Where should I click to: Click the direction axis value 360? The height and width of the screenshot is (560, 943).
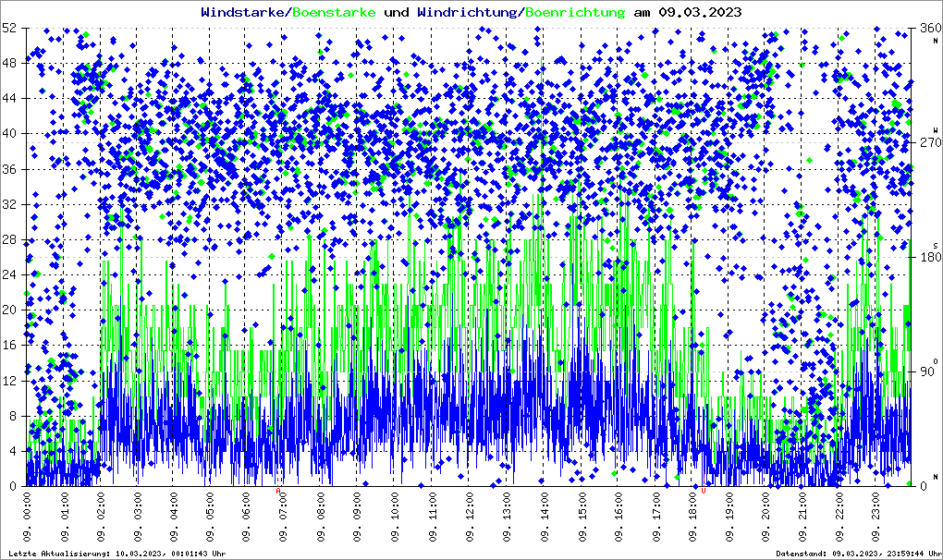930,28
